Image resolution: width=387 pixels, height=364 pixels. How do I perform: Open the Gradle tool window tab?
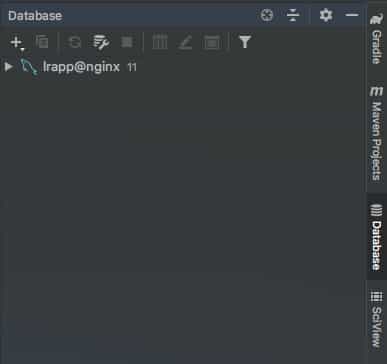tap(377, 39)
